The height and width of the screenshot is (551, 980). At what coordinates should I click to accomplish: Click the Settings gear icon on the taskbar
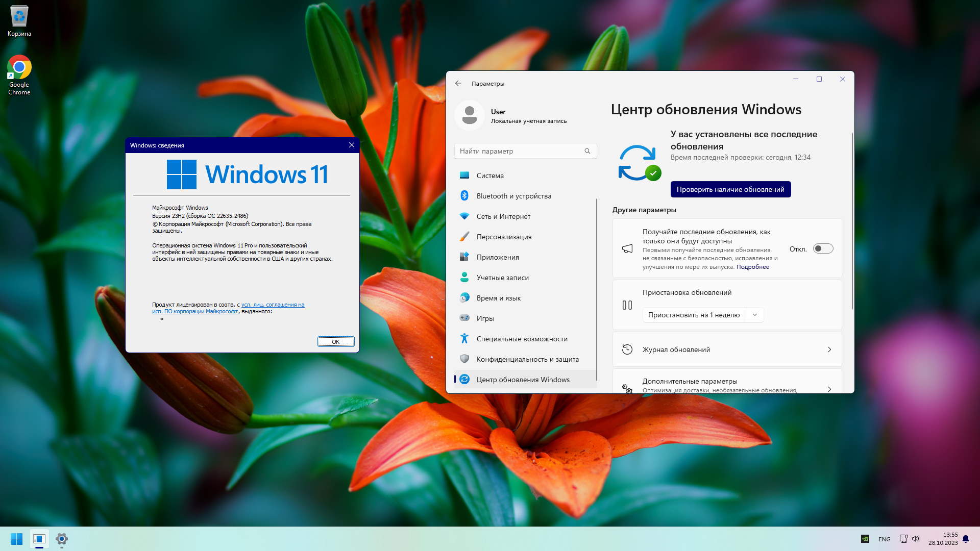(x=62, y=539)
